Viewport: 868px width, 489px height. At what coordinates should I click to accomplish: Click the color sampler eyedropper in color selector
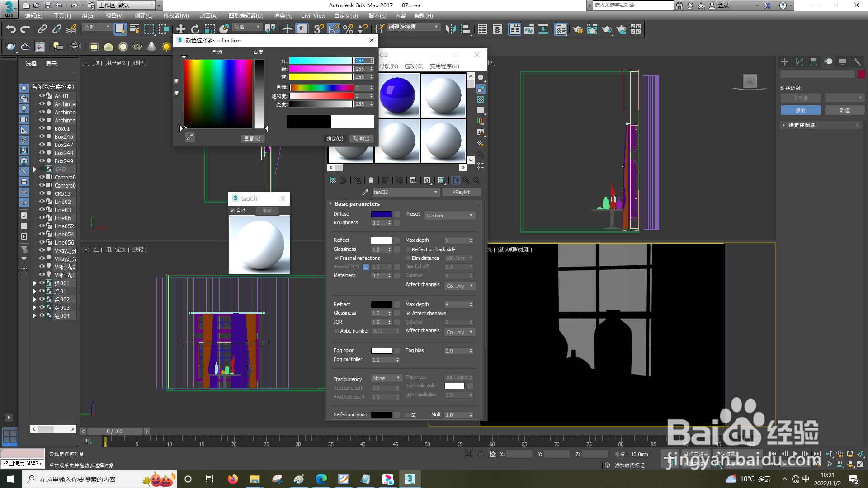click(190, 137)
